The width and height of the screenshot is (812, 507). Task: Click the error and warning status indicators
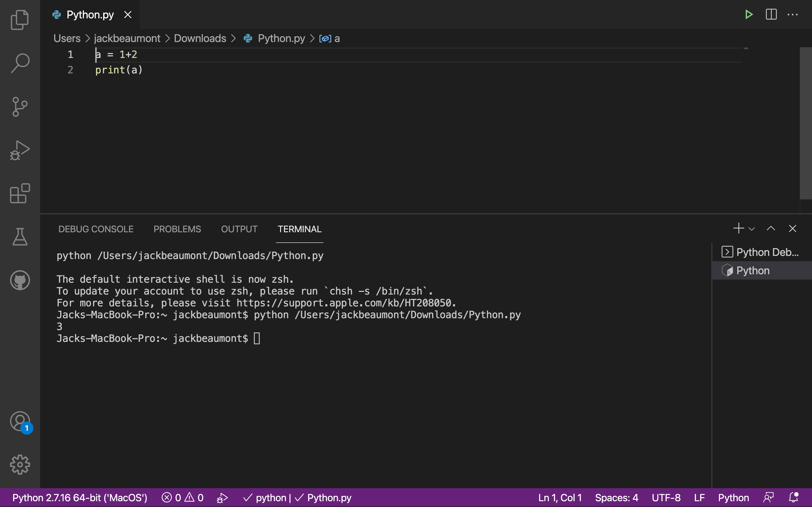[182, 497]
